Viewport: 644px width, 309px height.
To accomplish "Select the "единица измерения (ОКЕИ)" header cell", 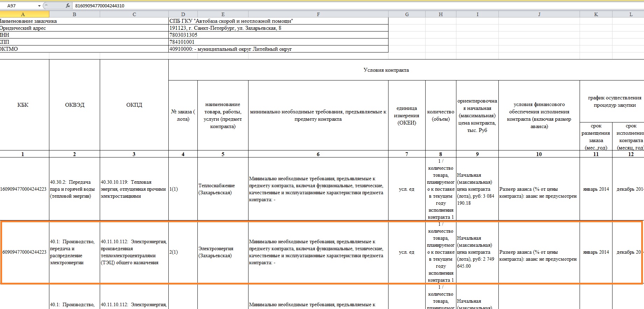I will (407, 115).
